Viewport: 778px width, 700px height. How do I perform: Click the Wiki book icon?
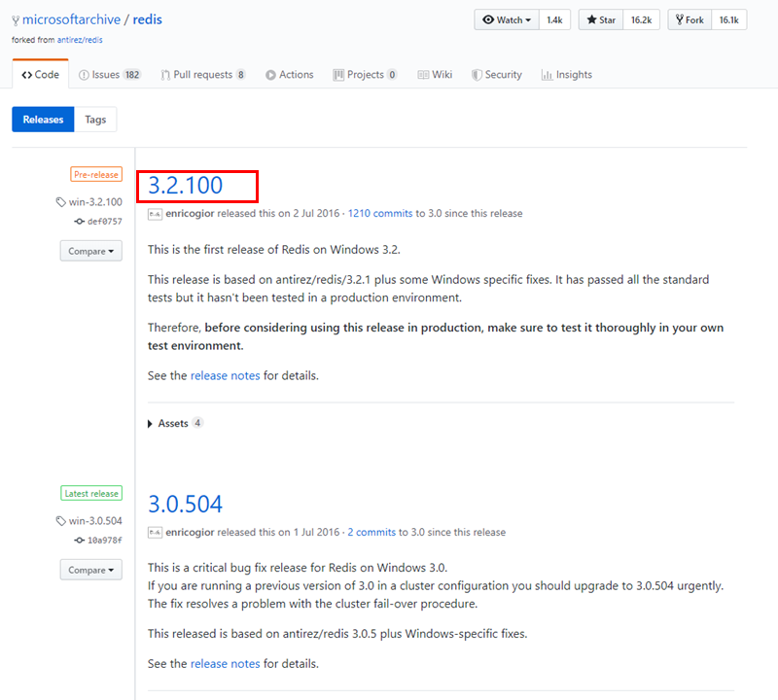tap(423, 75)
